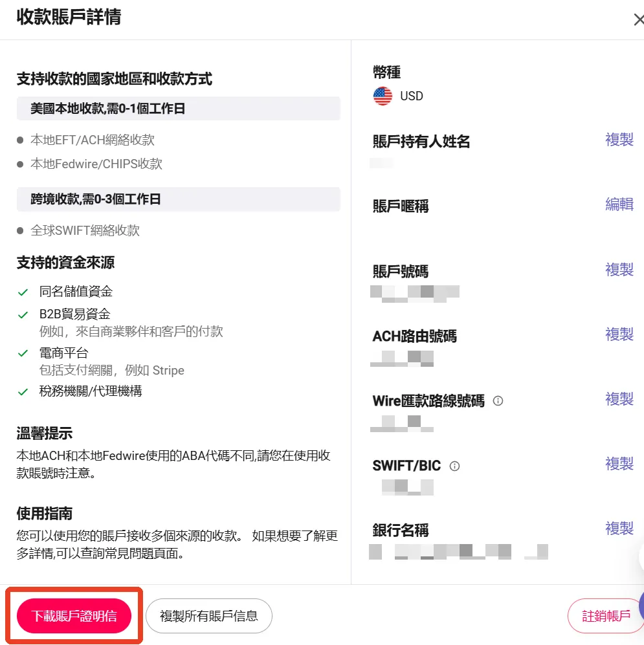
Task: Close the 收款賬戶詳情 dialog with X
Action: tap(638, 20)
